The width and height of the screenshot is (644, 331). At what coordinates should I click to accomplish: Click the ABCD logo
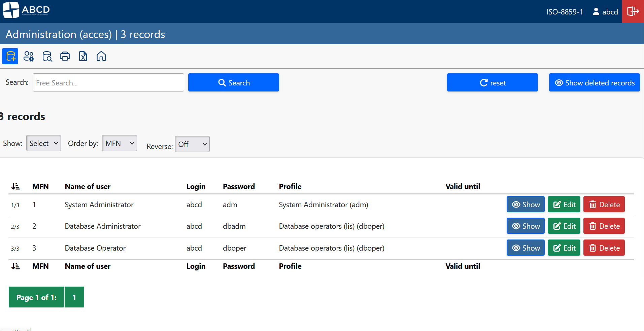coord(26,10)
